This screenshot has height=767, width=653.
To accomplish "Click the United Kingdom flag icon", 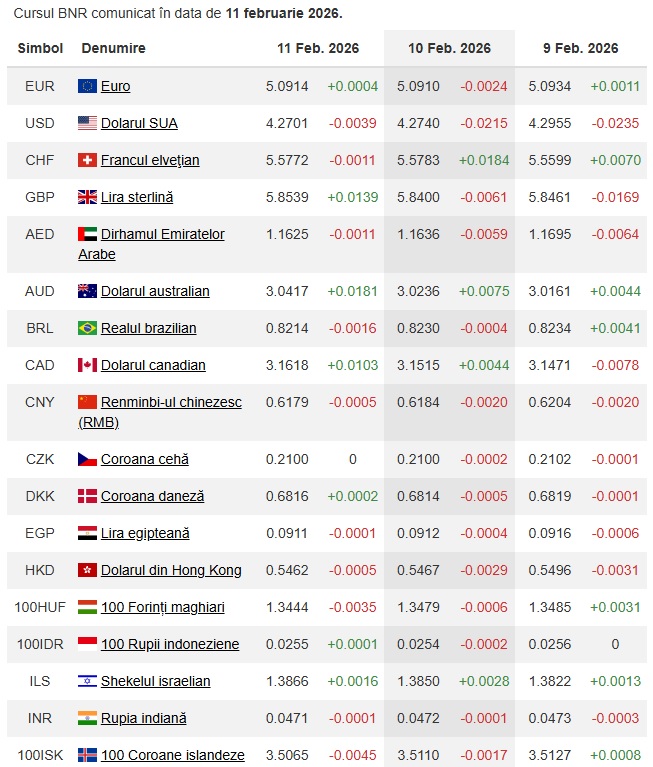I will [87, 197].
